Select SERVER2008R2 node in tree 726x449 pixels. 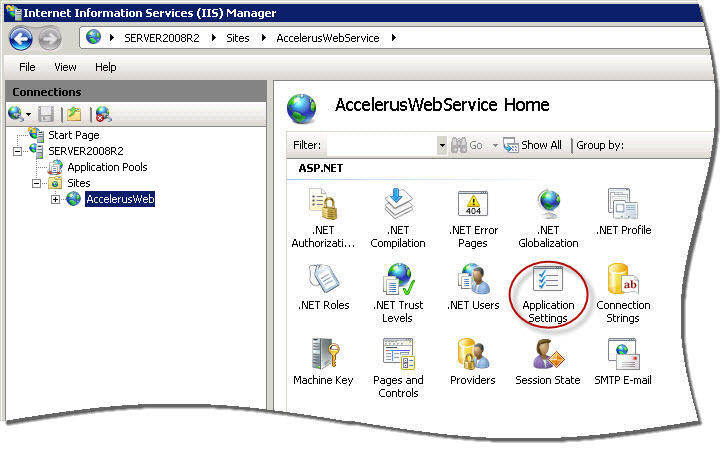tap(86, 151)
